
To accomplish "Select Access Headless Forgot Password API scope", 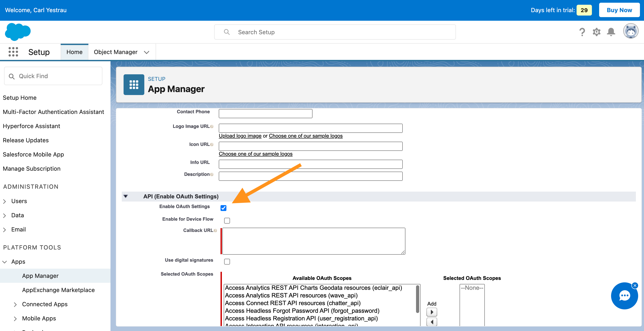I will (x=302, y=311).
